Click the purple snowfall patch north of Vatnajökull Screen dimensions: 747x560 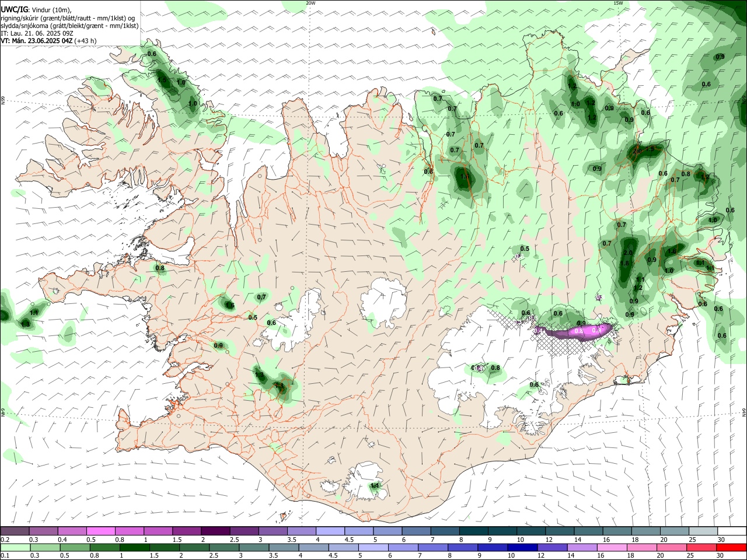point(575,331)
